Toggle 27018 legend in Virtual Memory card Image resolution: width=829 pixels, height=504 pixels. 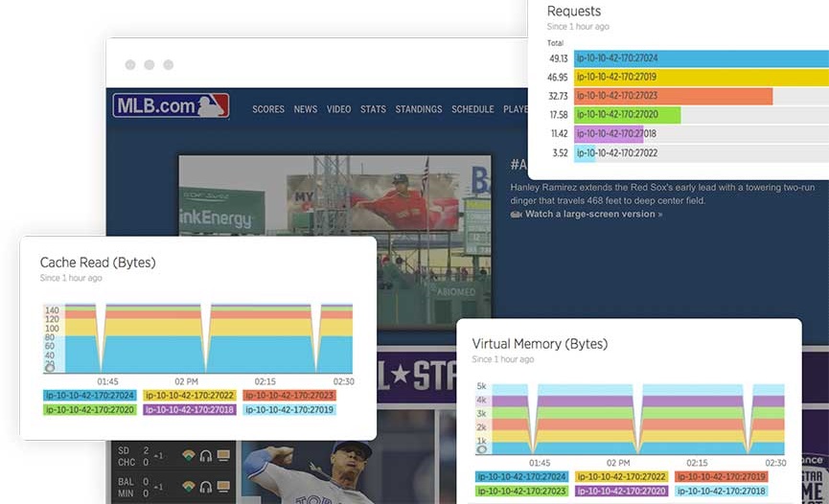pyautogui.click(x=721, y=492)
